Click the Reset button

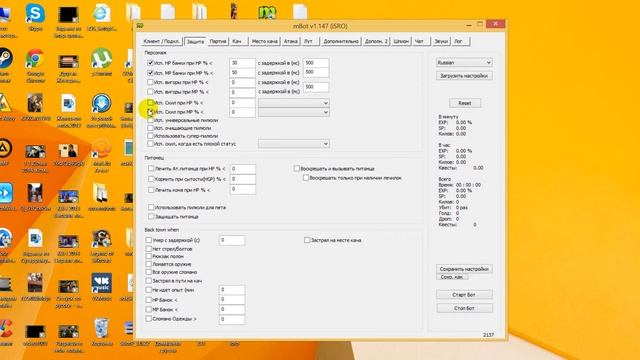(x=465, y=103)
